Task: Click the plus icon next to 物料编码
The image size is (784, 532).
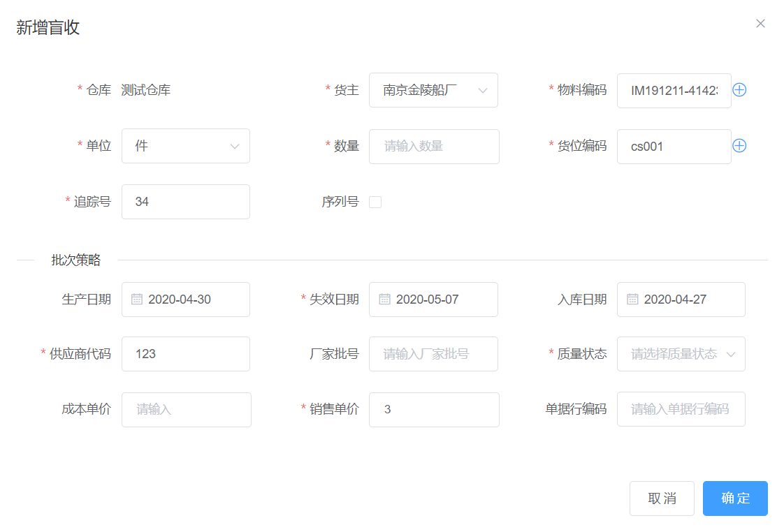Action: coord(739,90)
